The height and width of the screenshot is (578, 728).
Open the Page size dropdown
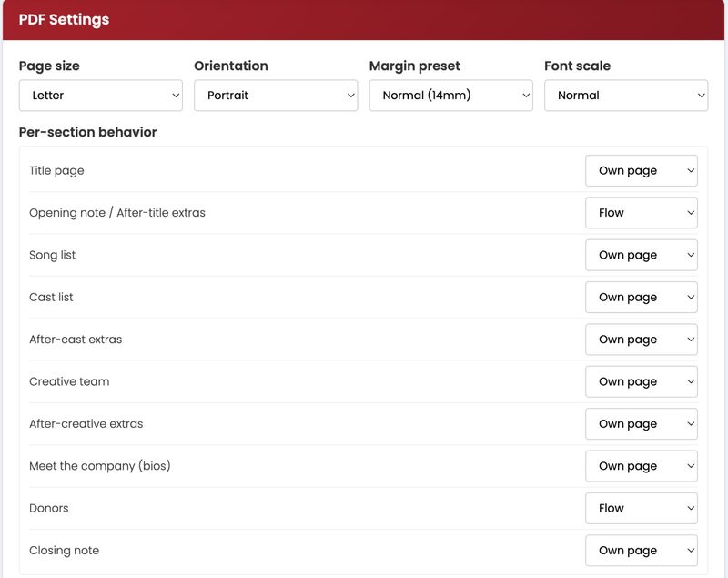[101, 96]
